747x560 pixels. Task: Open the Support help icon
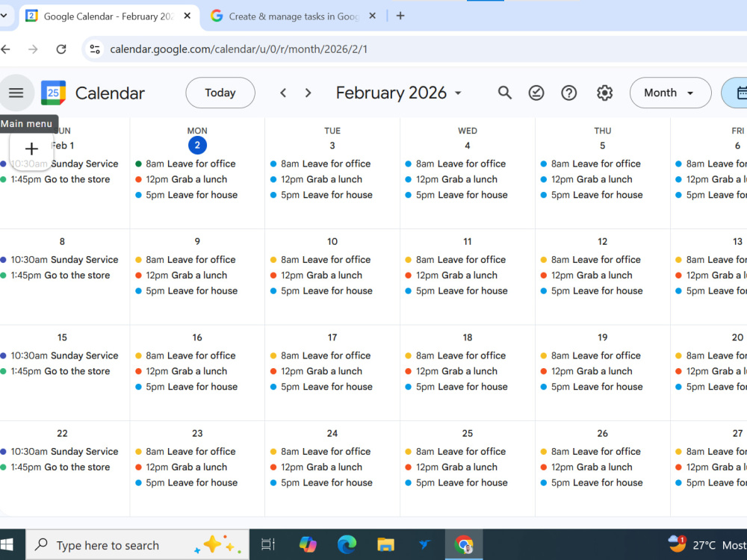pyautogui.click(x=568, y=93)
